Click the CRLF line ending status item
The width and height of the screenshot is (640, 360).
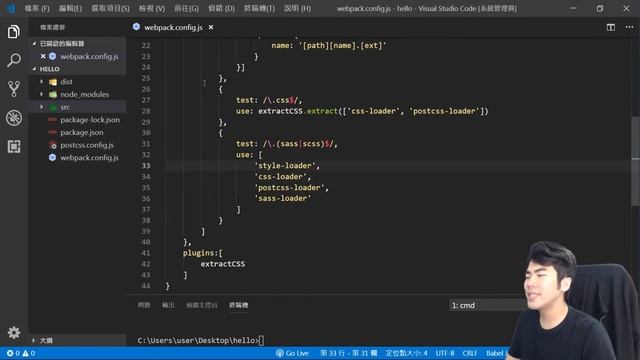470,353
